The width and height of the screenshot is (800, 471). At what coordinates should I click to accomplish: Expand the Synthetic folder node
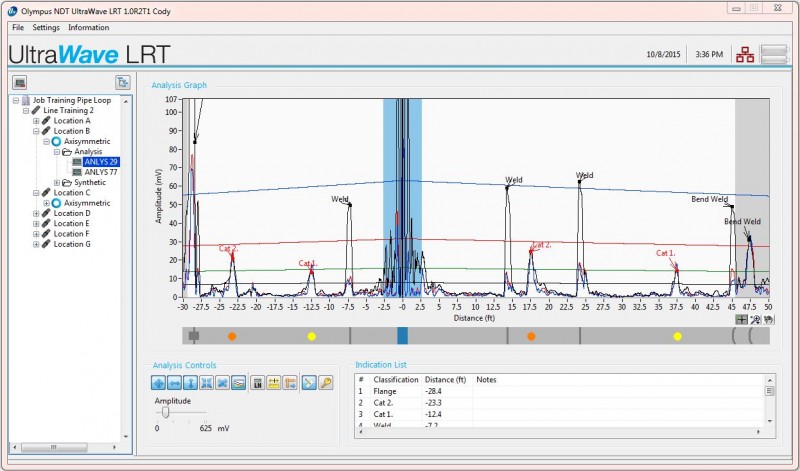coord(57,182)
